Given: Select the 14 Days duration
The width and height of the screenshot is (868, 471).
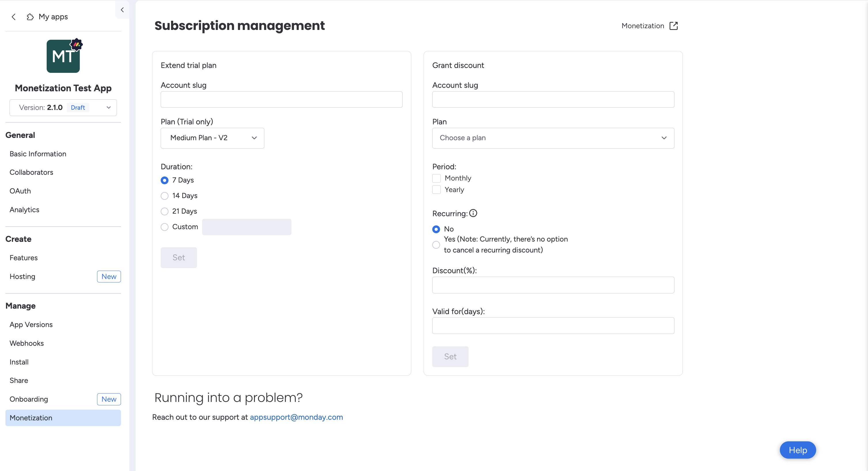Looking at the screenshot, I should 164,196.
